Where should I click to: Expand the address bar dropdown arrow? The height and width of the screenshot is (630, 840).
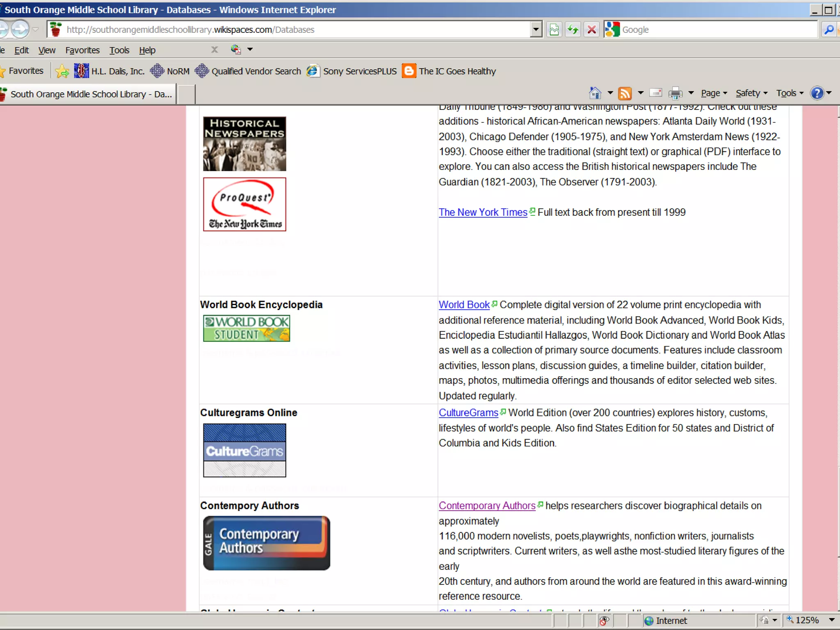click(536, 30)
